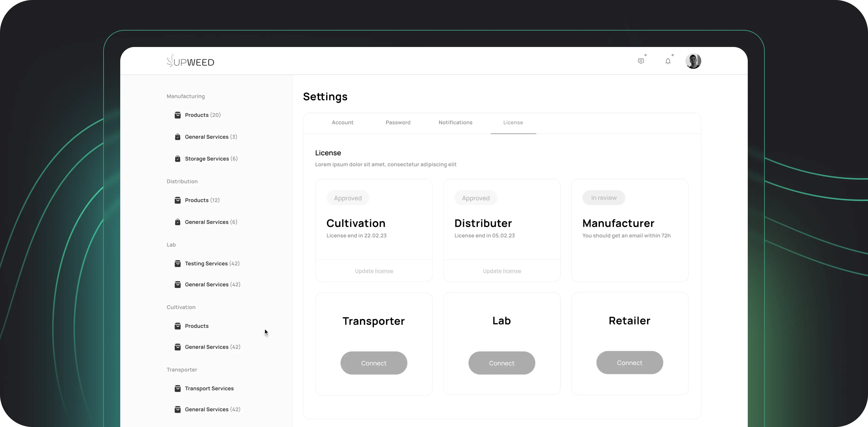
Task: Click the Lab card title
Action: (x=501, y=321)
